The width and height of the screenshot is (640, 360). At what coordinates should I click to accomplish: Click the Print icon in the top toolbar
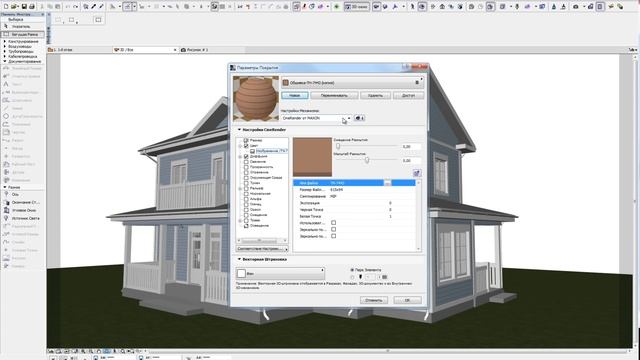pyautogui.click(x=31, y=7)
